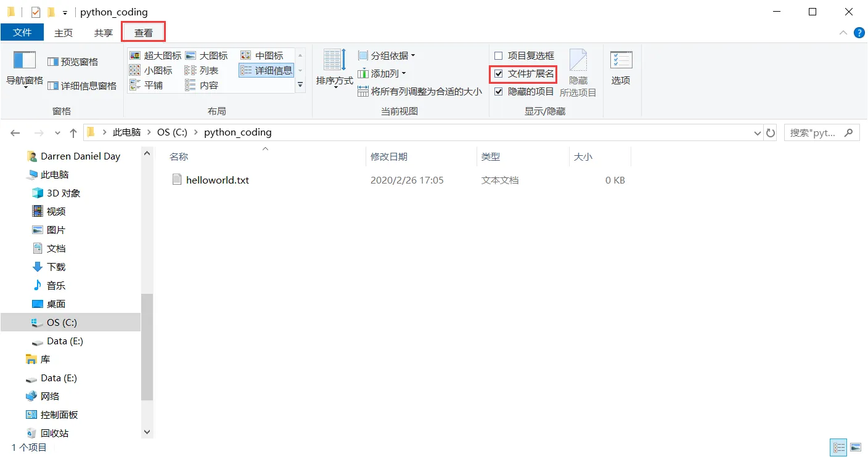
Task: Open the 导航窗格 dropdown button
Action: click(25, 70)
